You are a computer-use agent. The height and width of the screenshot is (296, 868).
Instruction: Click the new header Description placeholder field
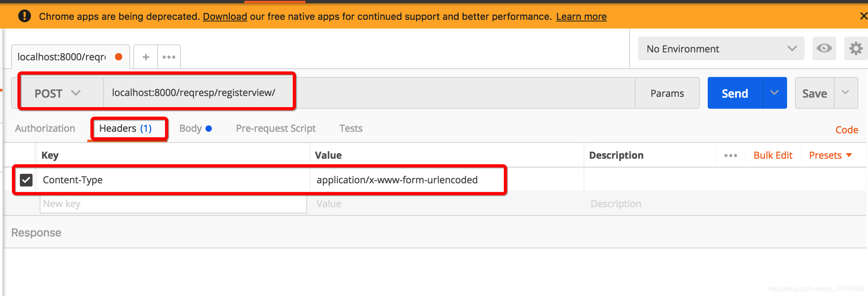click(725, 204)
